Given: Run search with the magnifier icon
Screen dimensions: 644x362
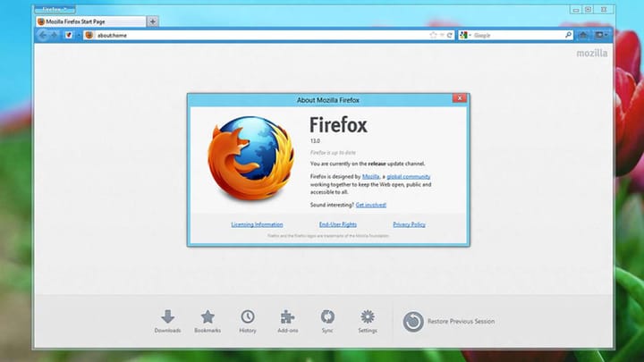Looking at the screenshot, I should click(569, 35).
